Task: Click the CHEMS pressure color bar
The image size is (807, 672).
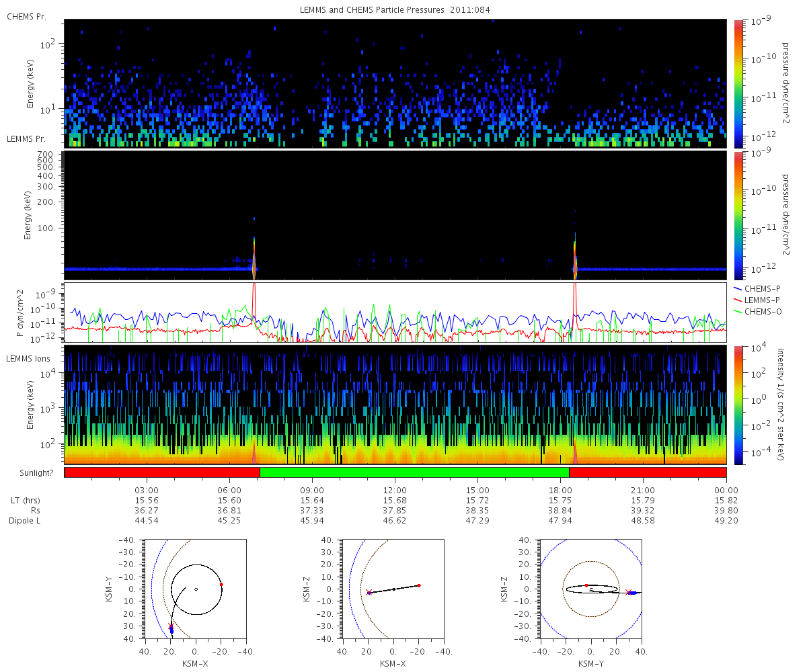Action: click(x=738, y=84)
